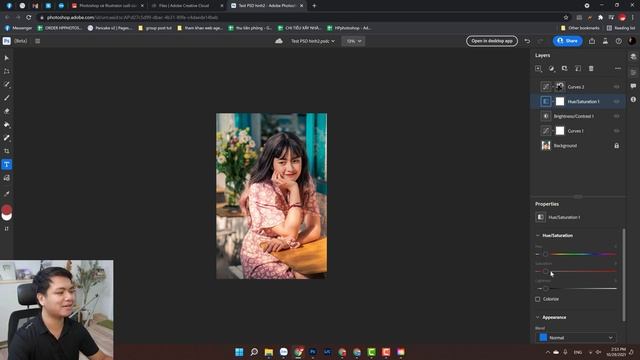Select the Spot Healing tool
640x360 pixels.
tap(7, 138)
